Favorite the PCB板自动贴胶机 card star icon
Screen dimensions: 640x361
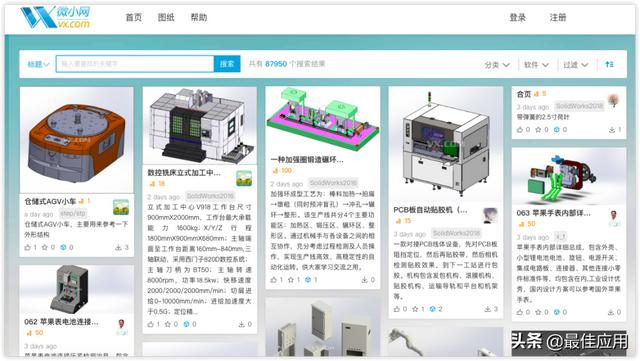coord(415,309)
